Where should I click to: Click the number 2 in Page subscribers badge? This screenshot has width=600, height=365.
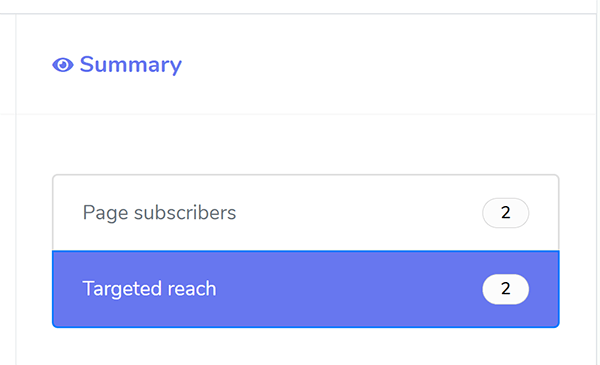point(505,213)
